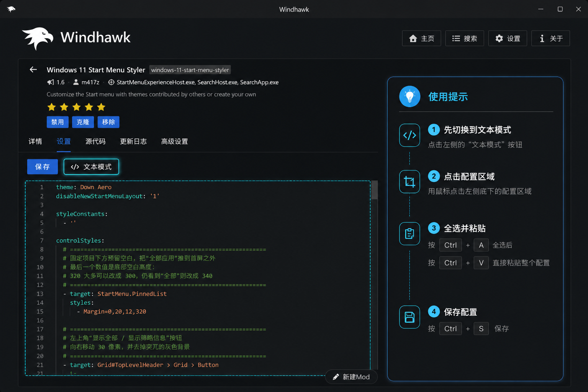The image size is (588, 392).
Task: Click the 'theme: Down Aero' line
Action: 84,187
